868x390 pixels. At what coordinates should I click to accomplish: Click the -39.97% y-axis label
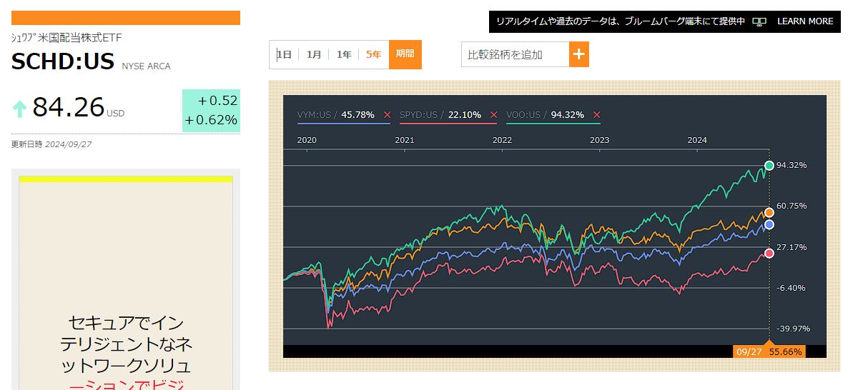(793, 329)
